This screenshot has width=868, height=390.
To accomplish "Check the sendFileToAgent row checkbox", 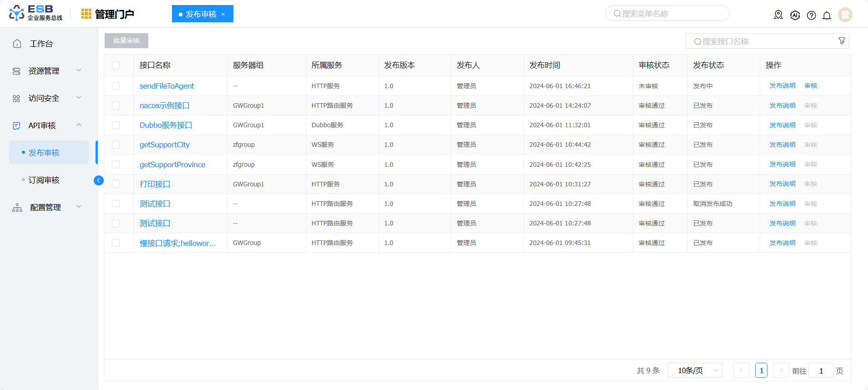I will coord(116,86).
